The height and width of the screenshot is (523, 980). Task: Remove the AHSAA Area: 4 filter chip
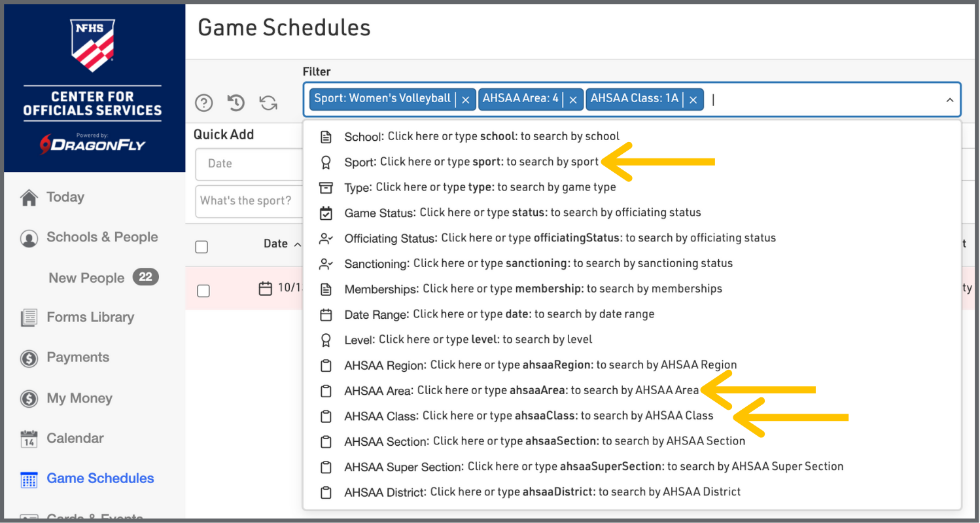click(572, 99)
